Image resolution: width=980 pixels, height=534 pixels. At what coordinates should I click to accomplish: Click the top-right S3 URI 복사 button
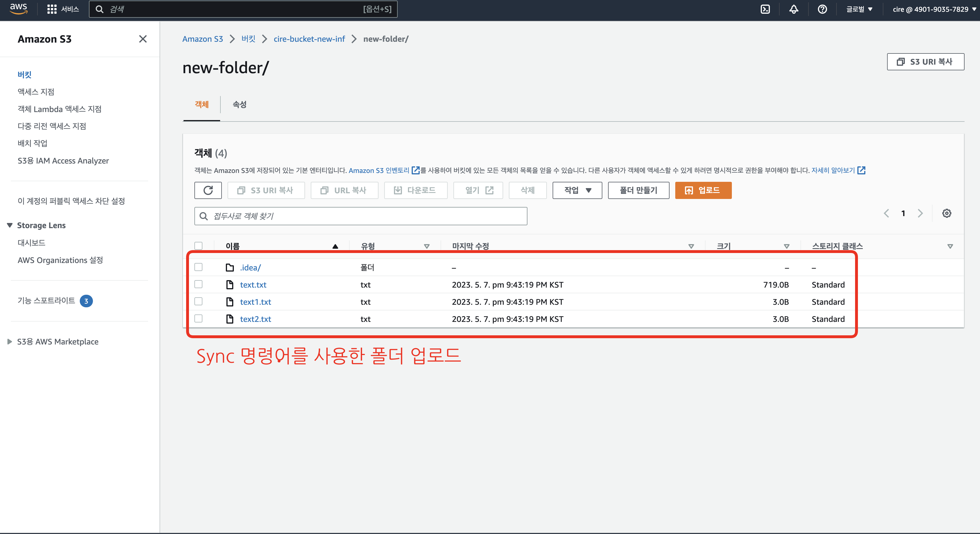[925, 62]
